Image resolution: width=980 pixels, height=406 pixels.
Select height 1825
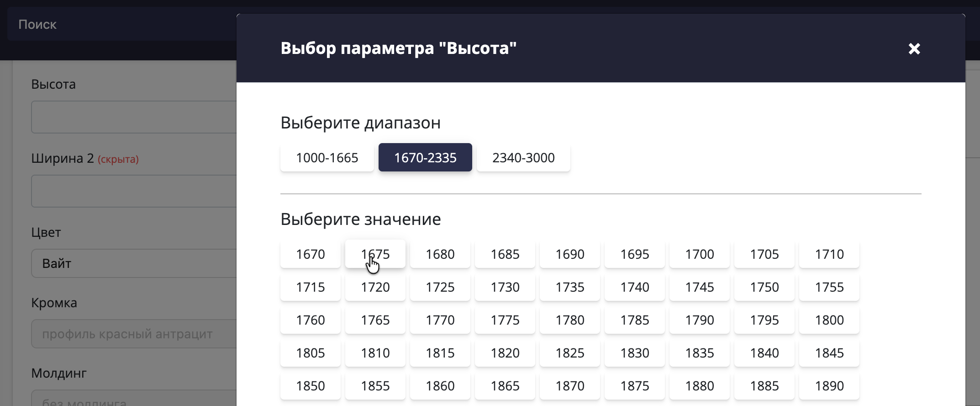pyautogui.click(x=570, y=353)
